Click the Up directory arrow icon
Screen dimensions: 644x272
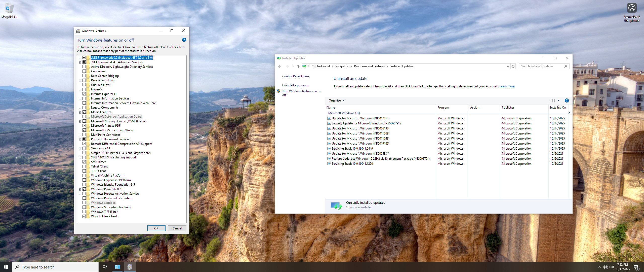(x=298, y=66)
